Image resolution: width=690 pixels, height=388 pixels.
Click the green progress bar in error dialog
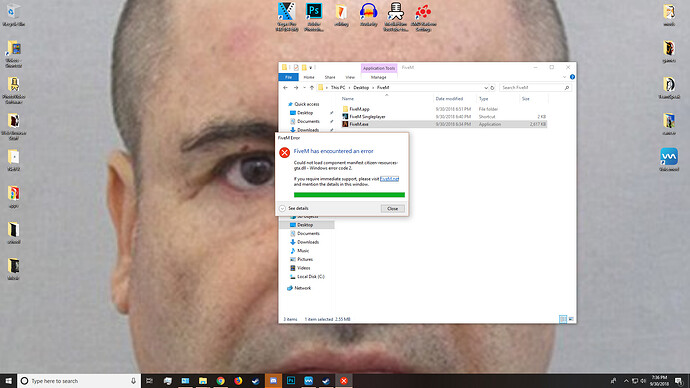click(x=349, y=194)
